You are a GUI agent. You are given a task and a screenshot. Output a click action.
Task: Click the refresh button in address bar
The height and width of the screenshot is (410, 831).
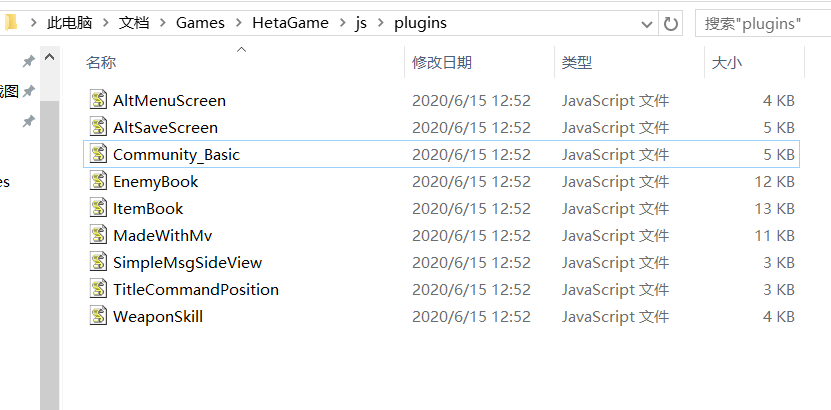tap(670, 23)
